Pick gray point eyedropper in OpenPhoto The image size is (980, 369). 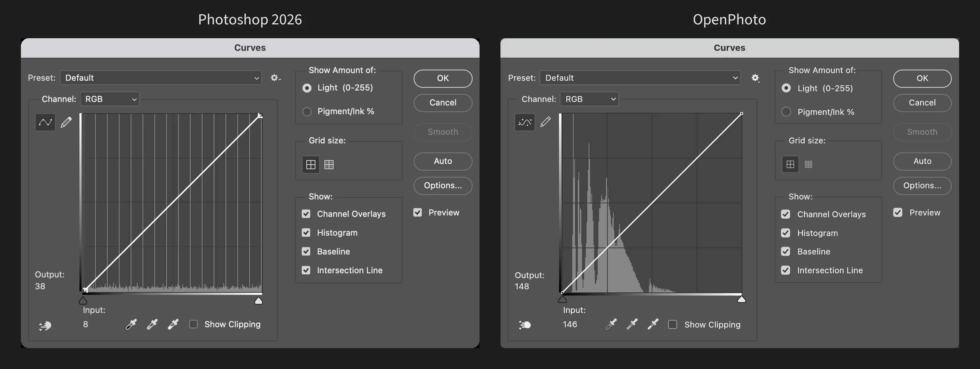click(632, 324)
